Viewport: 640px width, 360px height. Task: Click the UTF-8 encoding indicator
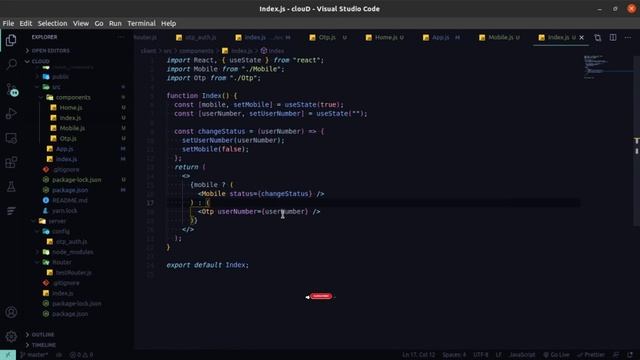(481, 355)
